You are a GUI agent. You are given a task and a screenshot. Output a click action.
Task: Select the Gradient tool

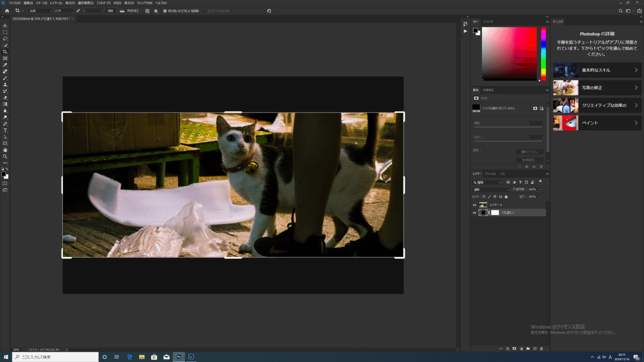click(x=5, y=104)
